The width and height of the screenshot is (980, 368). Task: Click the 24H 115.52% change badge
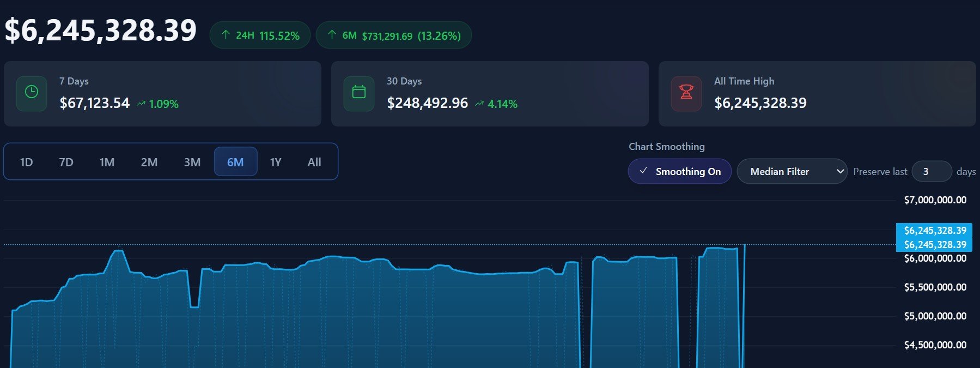(x=260, y=35)
